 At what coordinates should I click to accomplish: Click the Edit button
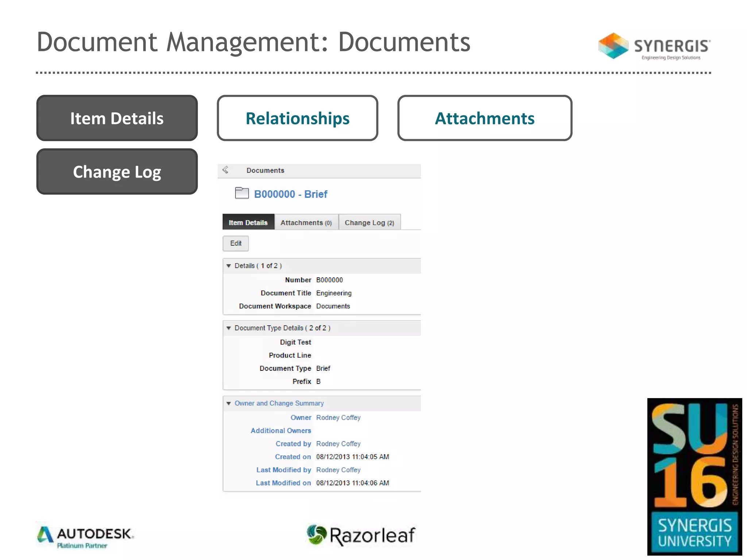tap(236, 243)
